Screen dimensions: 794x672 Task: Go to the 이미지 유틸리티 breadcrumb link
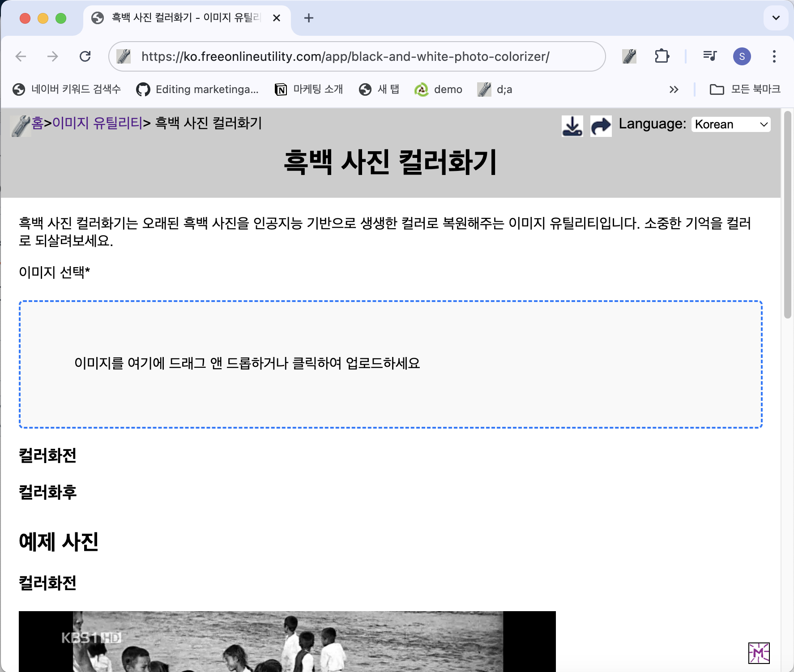tap(97, 123)
